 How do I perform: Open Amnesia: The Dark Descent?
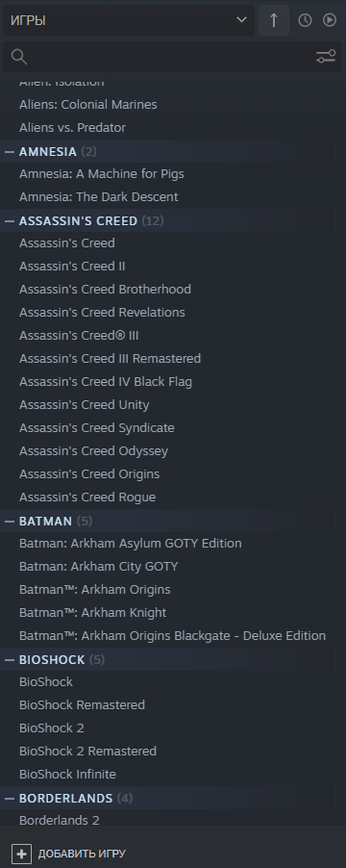point(167,197)
